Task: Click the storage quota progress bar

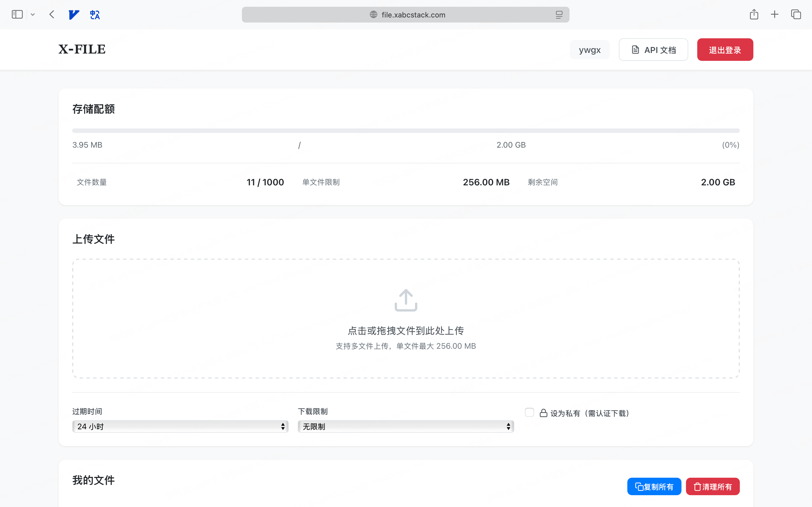Action: (406, 130)
